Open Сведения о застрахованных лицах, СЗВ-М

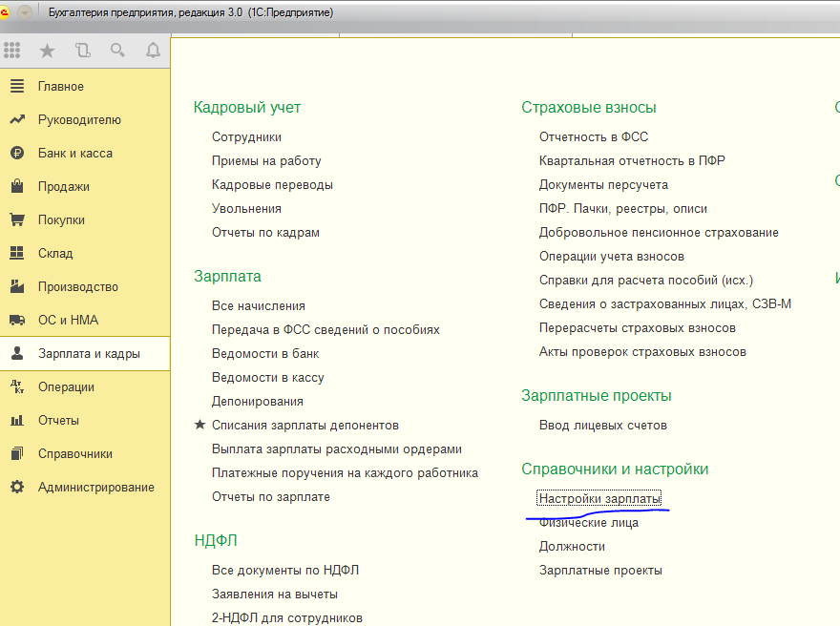(x=664, y=304)
